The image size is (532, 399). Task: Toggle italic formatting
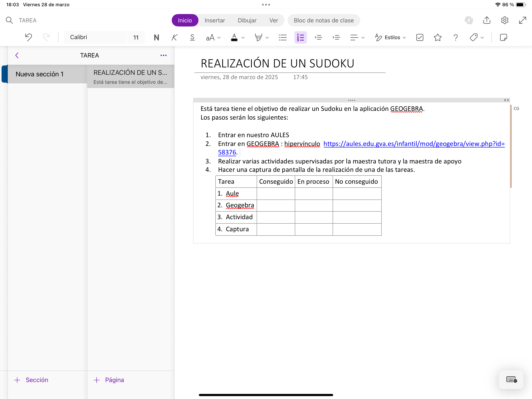click(x=174, y=37)
